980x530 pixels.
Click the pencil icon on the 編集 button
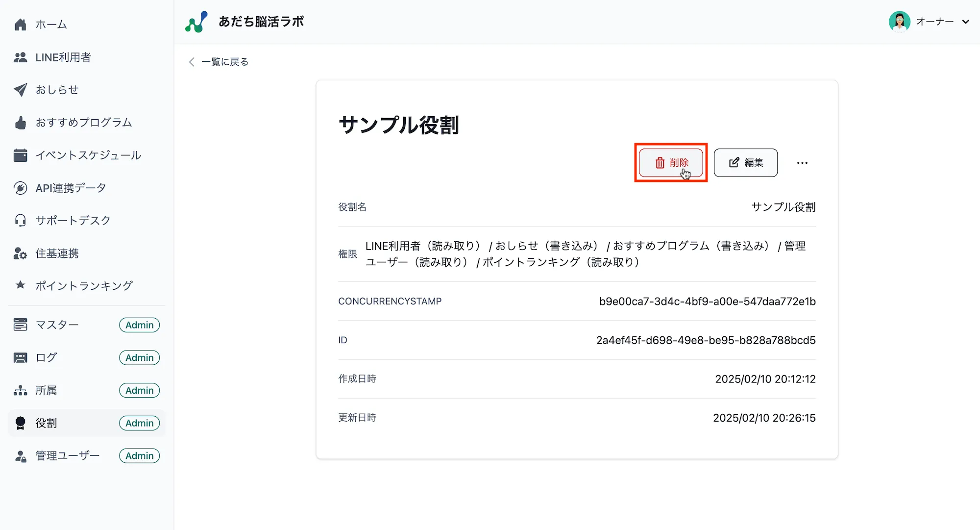[x=733, y=163]
